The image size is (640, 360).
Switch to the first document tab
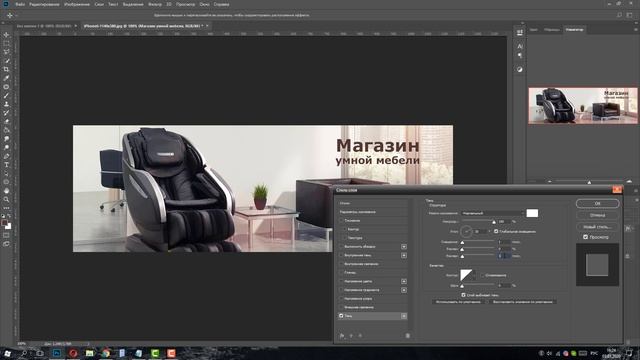(46, 26)
